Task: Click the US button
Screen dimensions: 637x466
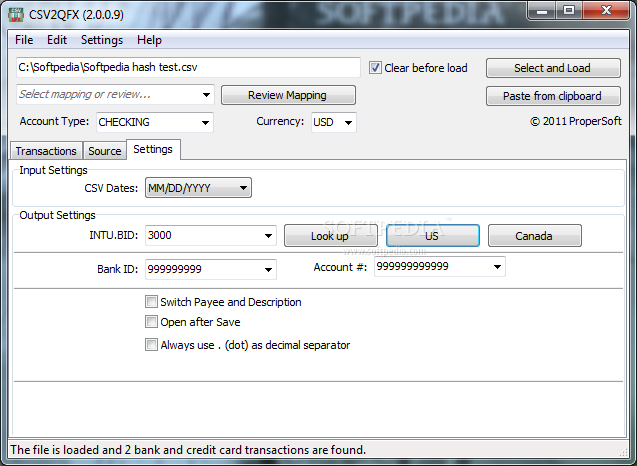Action: tap(433, 236)
